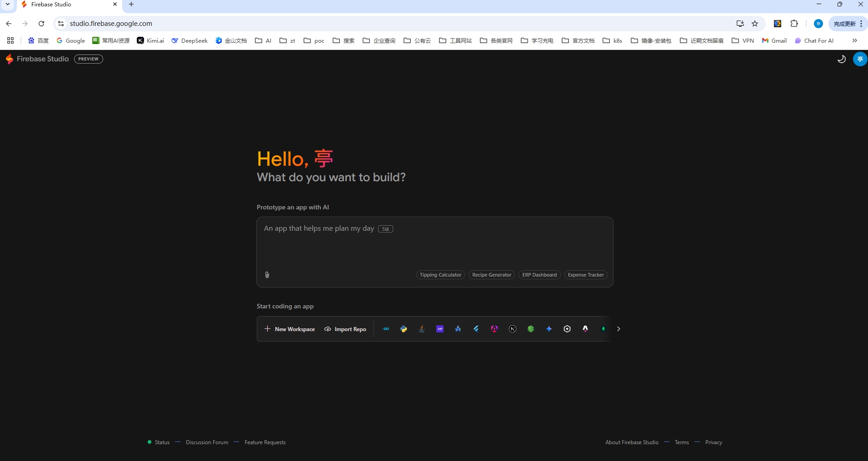Image resolution: width=868 pixels, height=461 pixels.
Task: Click the New Workspace button
Action: (x=290, y=329)
